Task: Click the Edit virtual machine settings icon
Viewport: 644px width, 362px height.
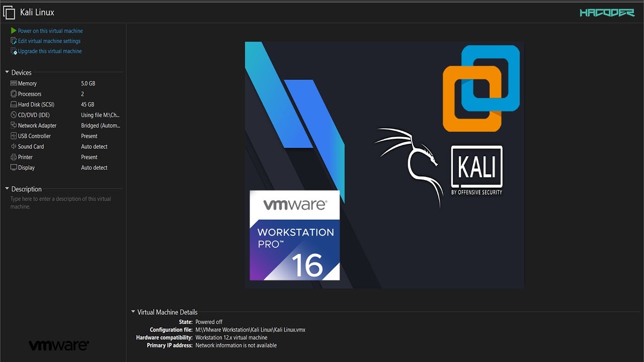Action: (x=14, y=41)
